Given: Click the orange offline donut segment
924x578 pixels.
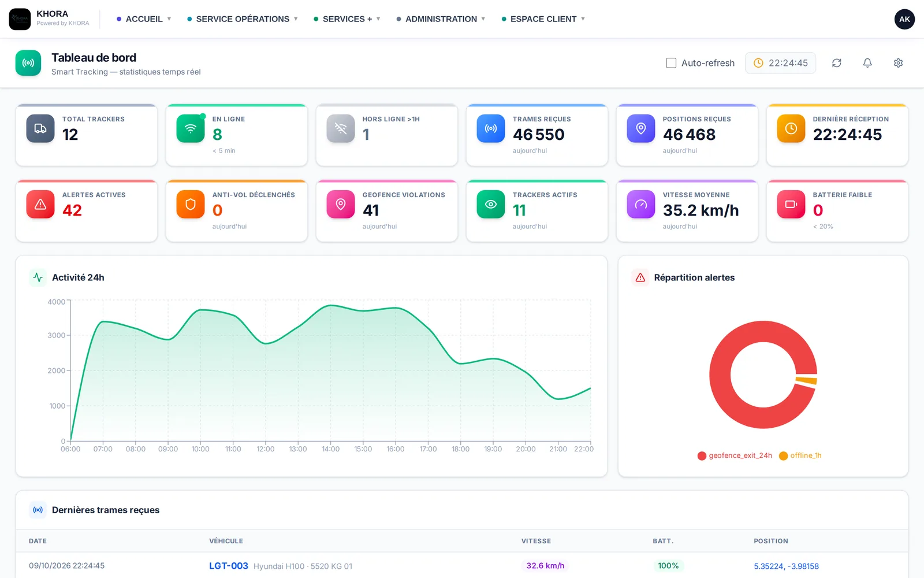Looking at the screenshot, I should tap(806, 380).
